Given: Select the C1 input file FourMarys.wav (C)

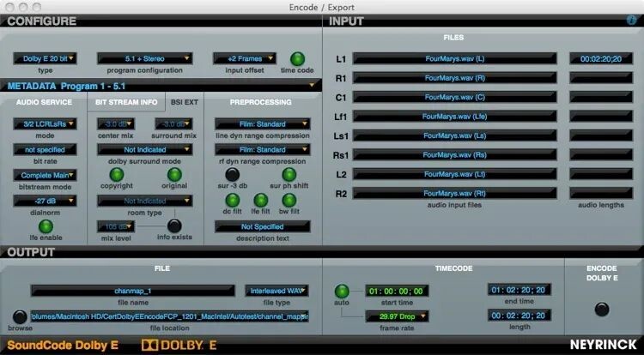Looking at the screenshot, I should point(454,97).
